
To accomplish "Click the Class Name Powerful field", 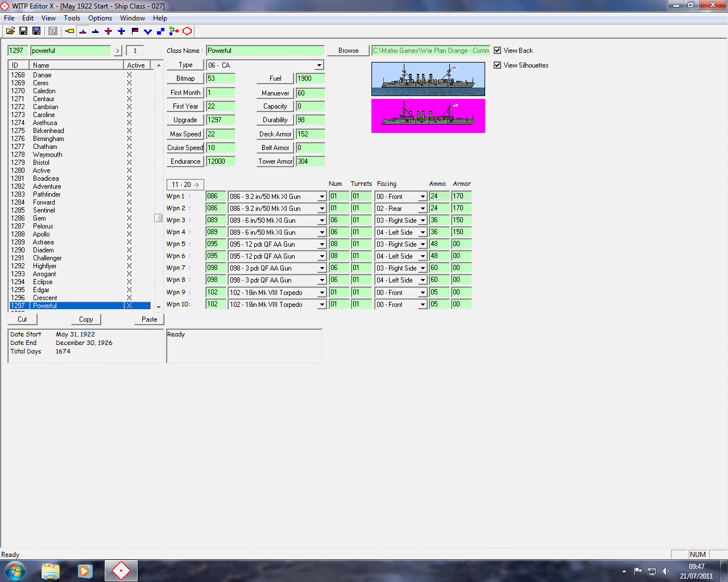I will [265, 51].
